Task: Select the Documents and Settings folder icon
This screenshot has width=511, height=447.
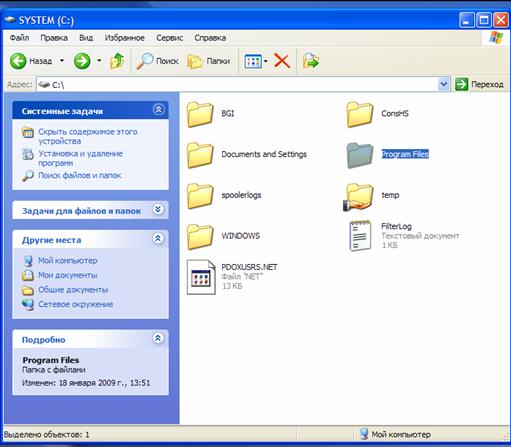Action: [200, 155]
